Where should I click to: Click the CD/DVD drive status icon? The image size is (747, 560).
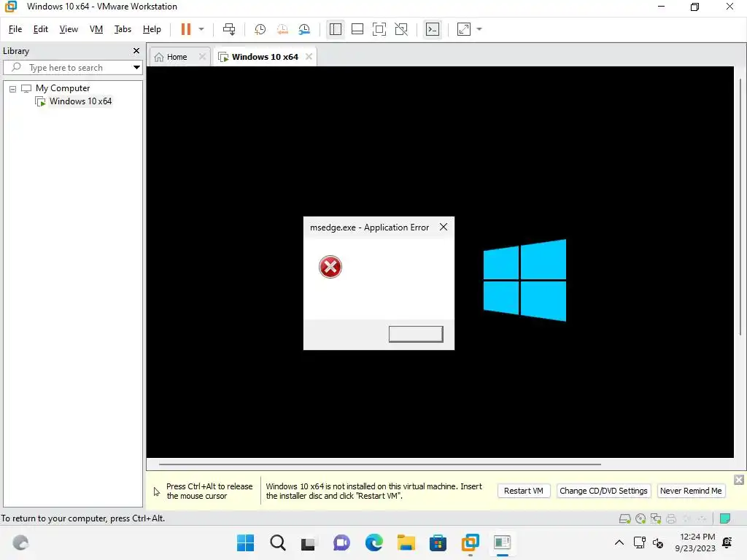click(x=640, y=519)
